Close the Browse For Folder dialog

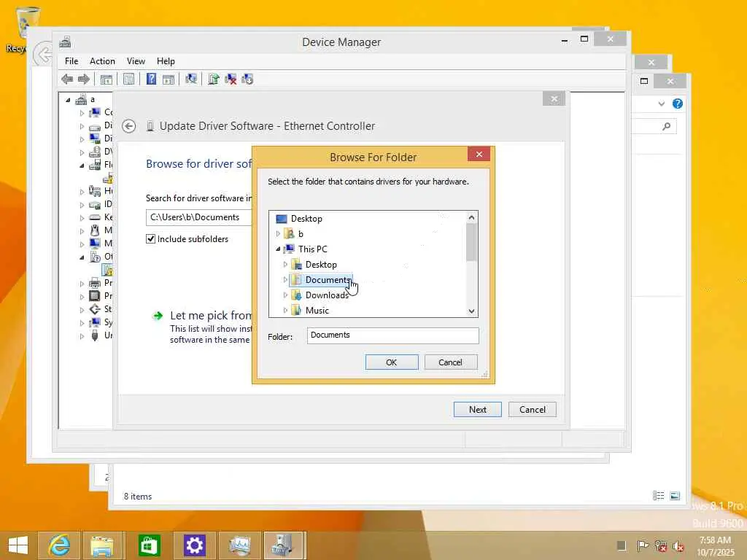coord(479,154)
